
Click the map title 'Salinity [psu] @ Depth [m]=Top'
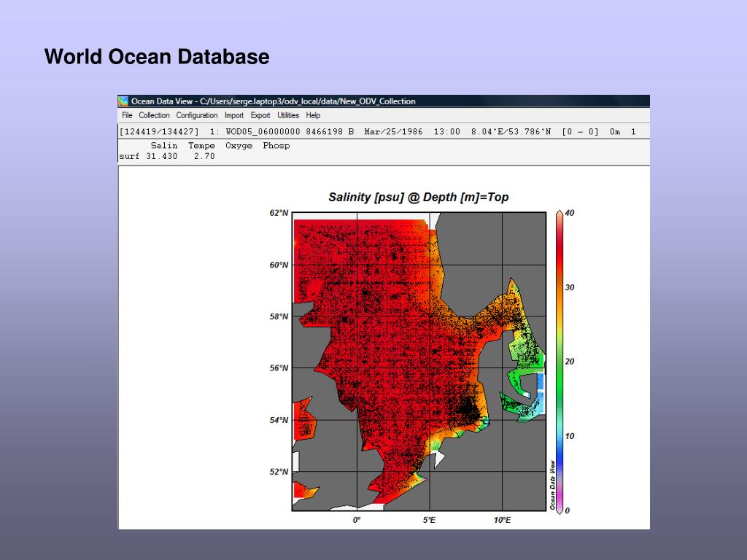tap(418, 197)
